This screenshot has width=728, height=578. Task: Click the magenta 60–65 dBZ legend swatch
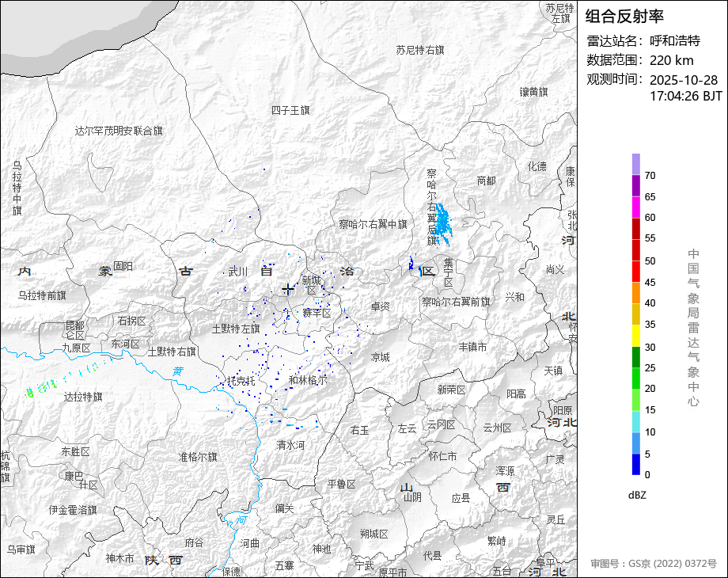636,207
